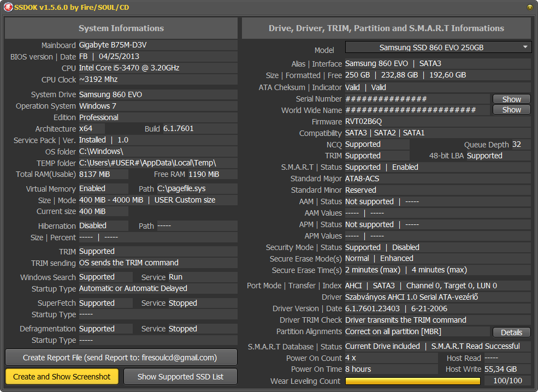Click Create and Show Screenshot button
Screen dimensions: 538x392
click(x=62, y=377)
